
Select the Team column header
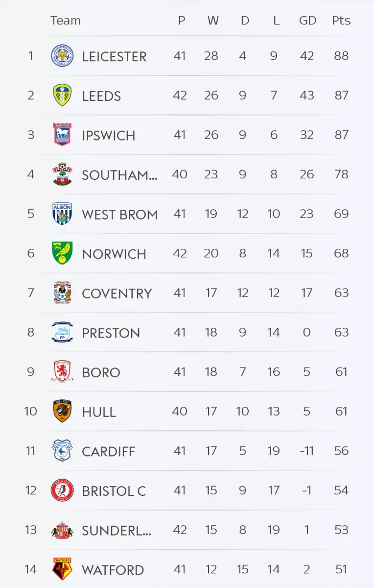[x=65, y=21]
